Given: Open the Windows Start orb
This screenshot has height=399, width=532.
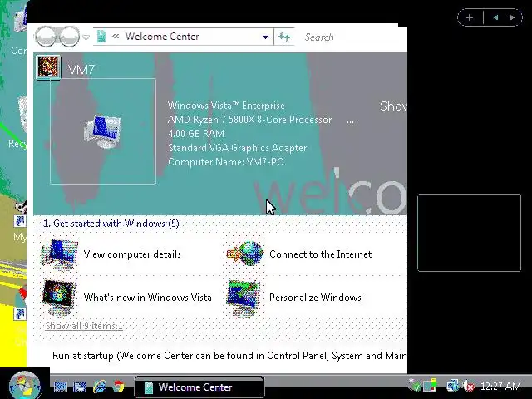Looking at the screenshot, I should pos(25,386).
